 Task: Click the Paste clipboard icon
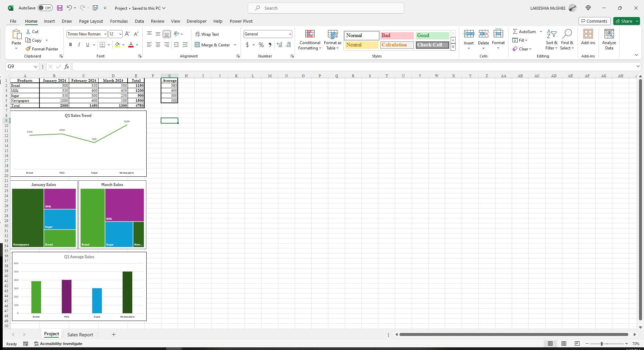point(16,34)
